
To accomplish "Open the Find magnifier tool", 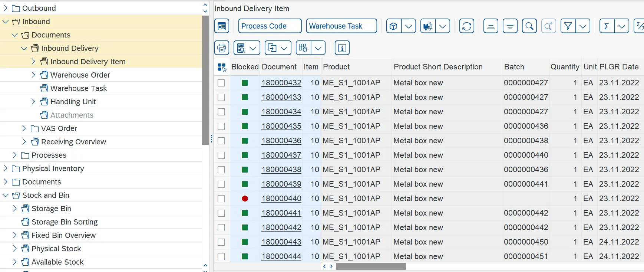I will point(529,26).
